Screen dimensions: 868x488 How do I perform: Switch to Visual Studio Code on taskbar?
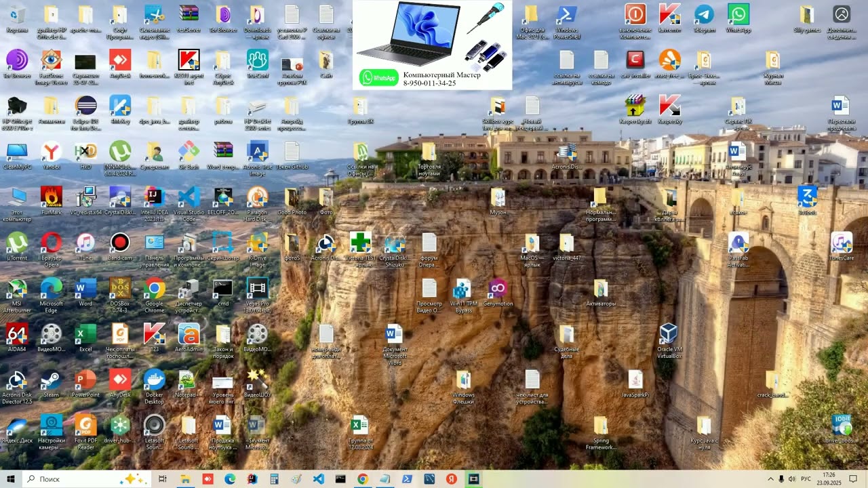click(x=319, y=479)
